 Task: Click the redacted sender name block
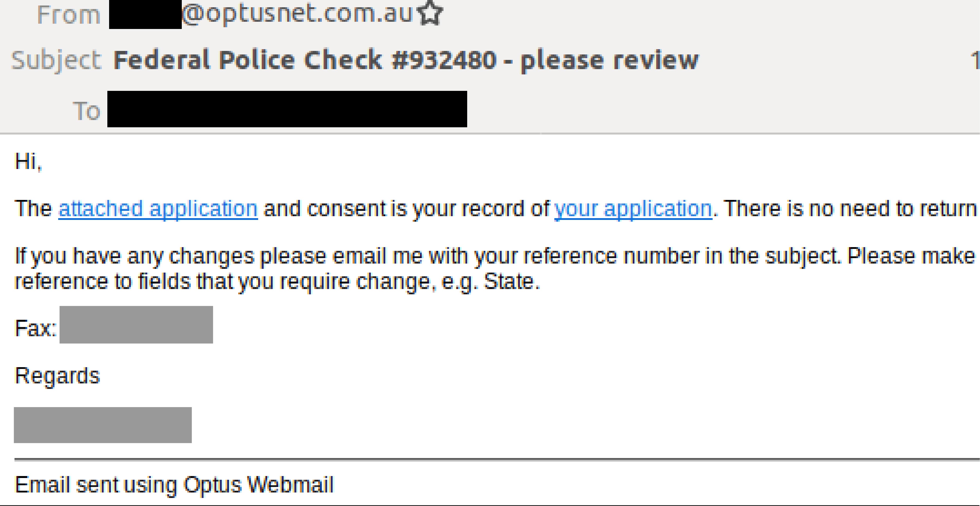pyautogui.click(x=145, y=14)
